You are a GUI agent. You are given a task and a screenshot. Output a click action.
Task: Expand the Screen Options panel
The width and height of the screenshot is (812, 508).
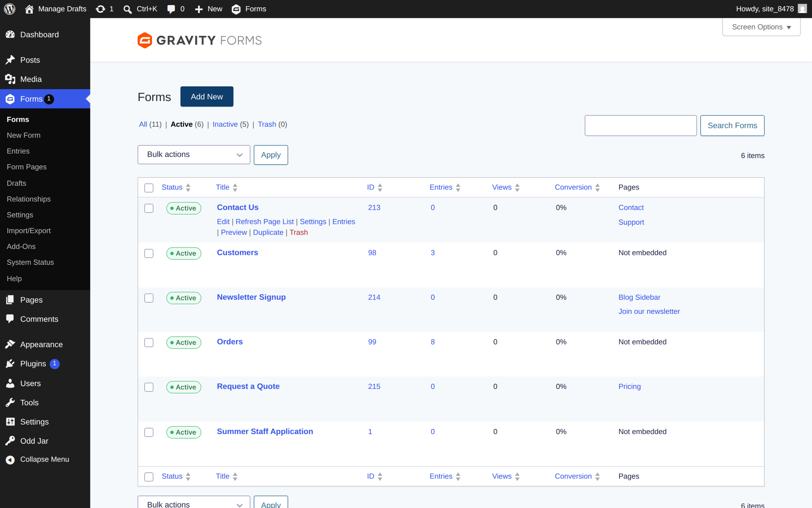point(761,27)
